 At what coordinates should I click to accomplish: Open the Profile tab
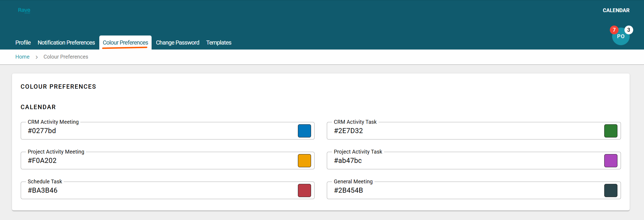point(23,43)
